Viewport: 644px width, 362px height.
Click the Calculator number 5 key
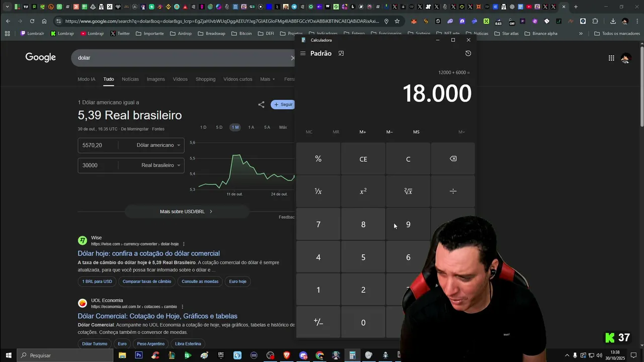(x=363, y=257)
